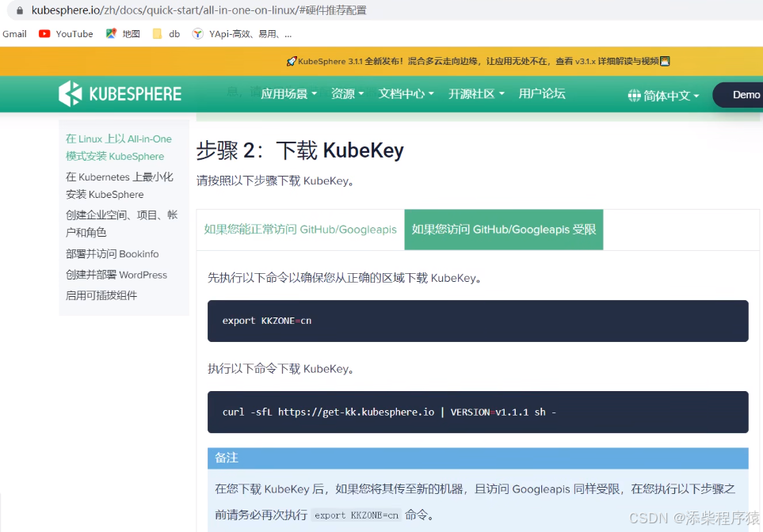Viewport: 763px width, 532px height.
Task: Click the Demo button
Action: [740, 95]
